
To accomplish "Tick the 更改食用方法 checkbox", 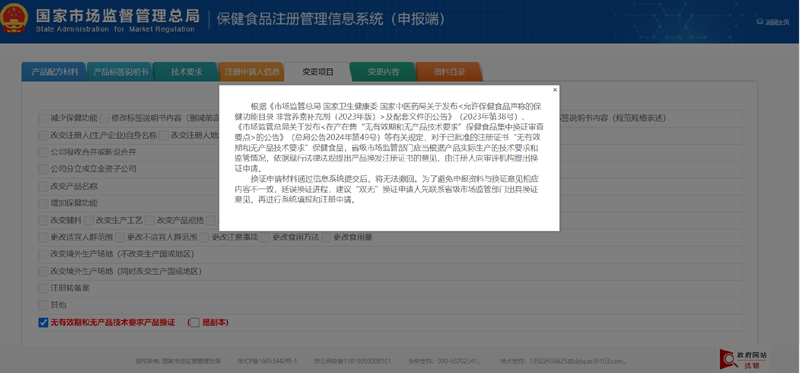I will 265,237.
